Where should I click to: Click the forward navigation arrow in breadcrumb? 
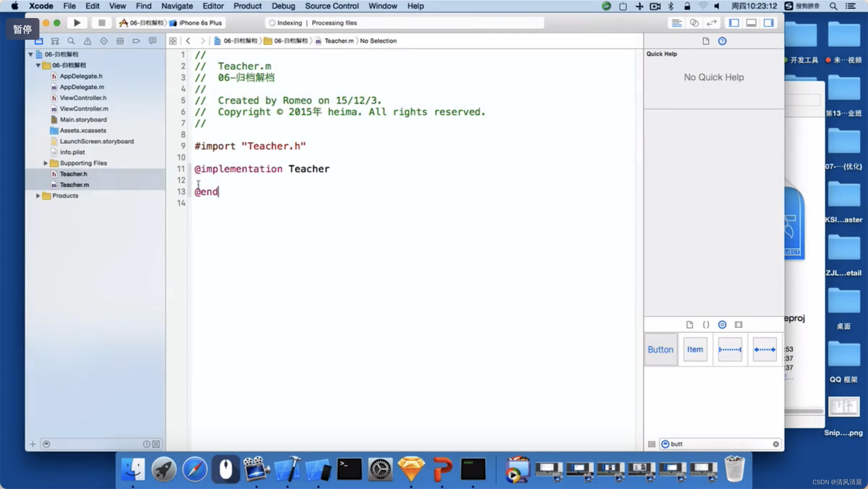pyautogui.click(x=202, y=41)
